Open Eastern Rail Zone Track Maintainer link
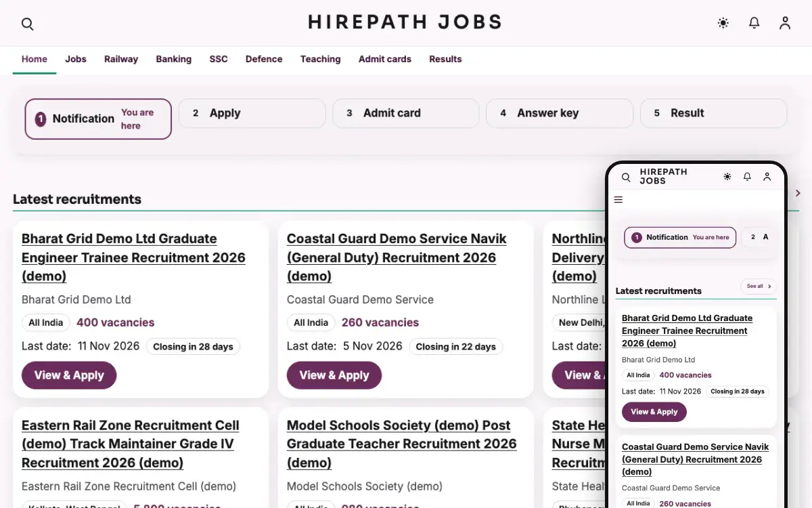The width and height of the screenshot is (812, 508). click(x=131, y=444)
